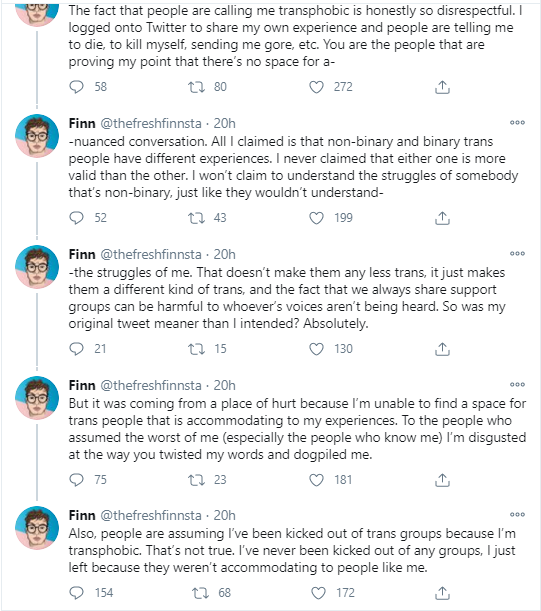Screen dimensions: 541x611
Task: Open Finn's display name on 'struggles of me' tweet
Action: [x=82, y=254]
